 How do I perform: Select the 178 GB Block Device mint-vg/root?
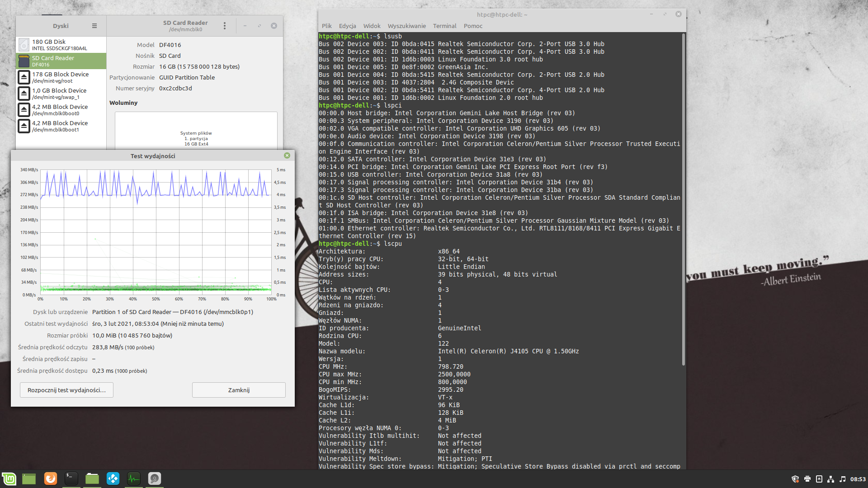click(61, 77)
